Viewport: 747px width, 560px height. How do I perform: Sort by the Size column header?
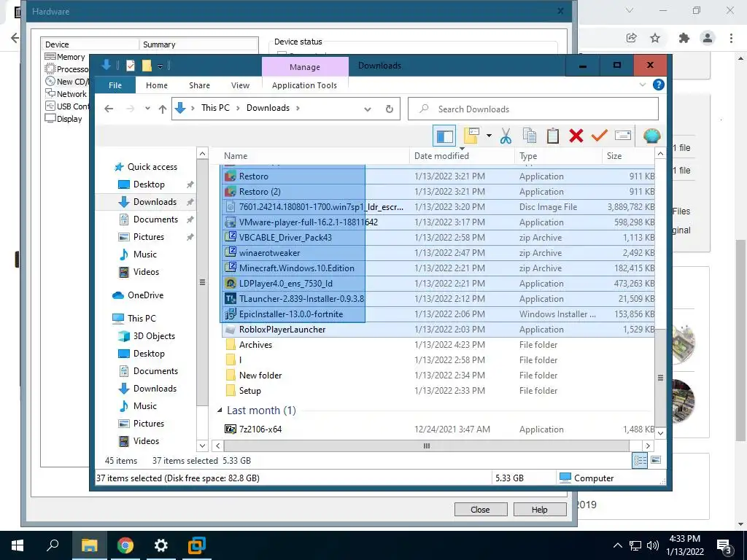tap(628, 156)
